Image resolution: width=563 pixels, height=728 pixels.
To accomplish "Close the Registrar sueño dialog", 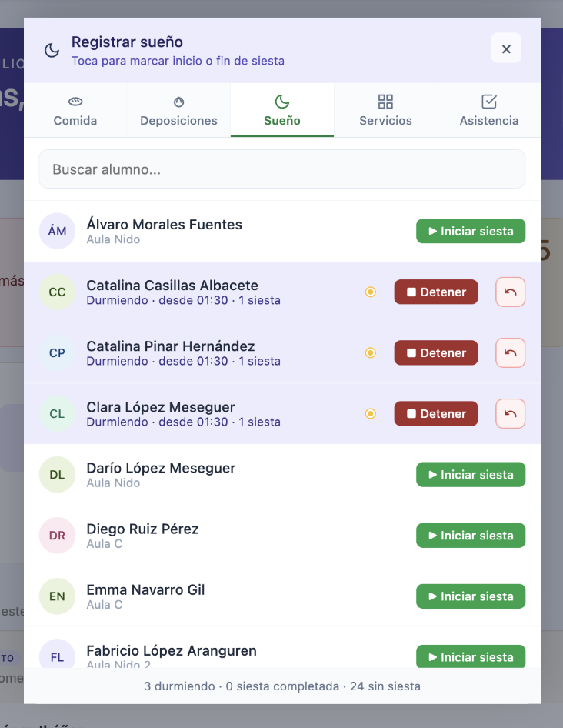I will (x=506, y=48).
